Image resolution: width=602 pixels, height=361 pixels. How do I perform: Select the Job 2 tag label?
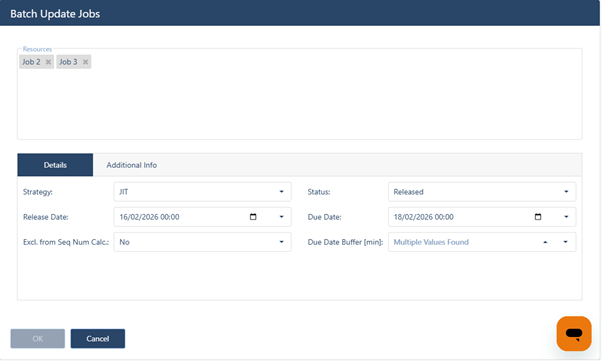pyautogui.click(x=31, y=62)
